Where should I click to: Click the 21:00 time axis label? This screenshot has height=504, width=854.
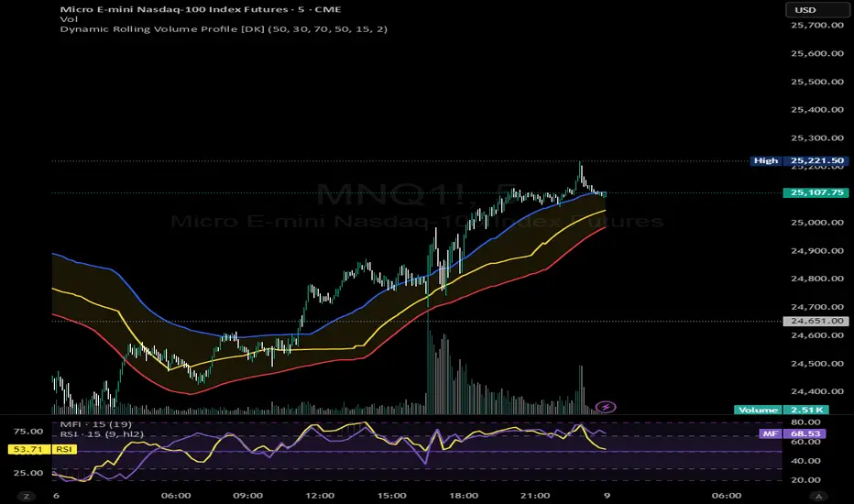[x=535, y=496]
